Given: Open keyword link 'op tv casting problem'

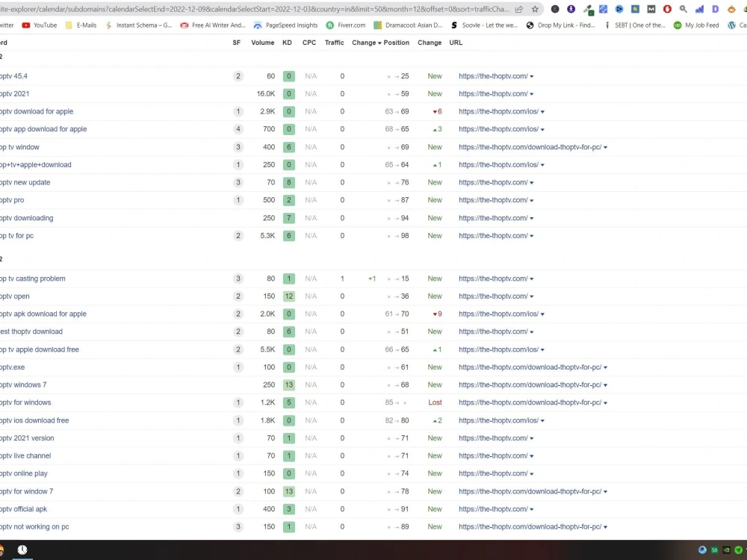Looking at the screenshot, I should 32,279.
